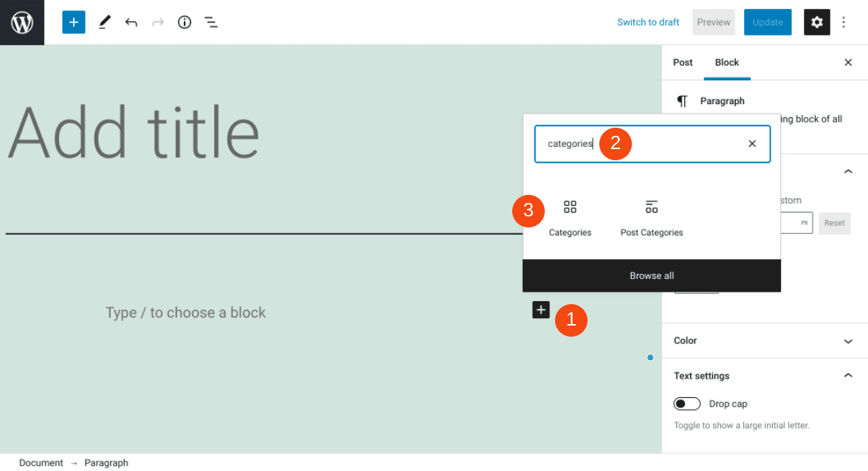
Task: Switch to the Block tab
Action: 726,63
